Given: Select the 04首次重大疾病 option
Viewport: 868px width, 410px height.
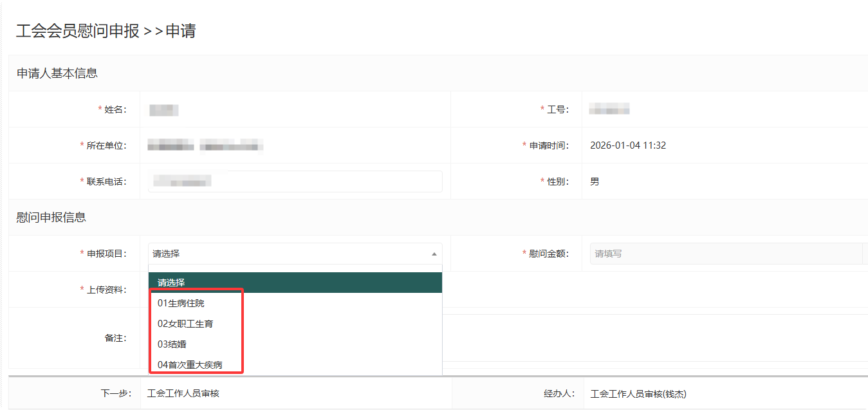Looking at the screenshot, I should [190, 365].
